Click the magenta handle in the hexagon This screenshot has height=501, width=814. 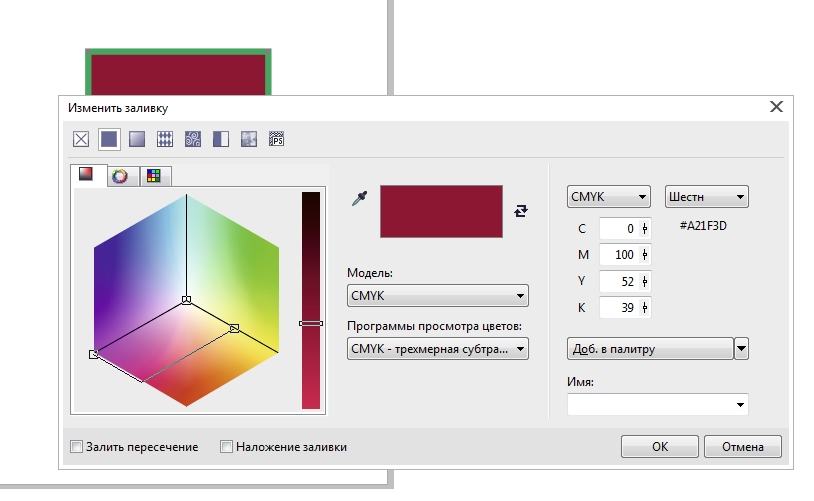pyautogui.click(x=93, y=354)
